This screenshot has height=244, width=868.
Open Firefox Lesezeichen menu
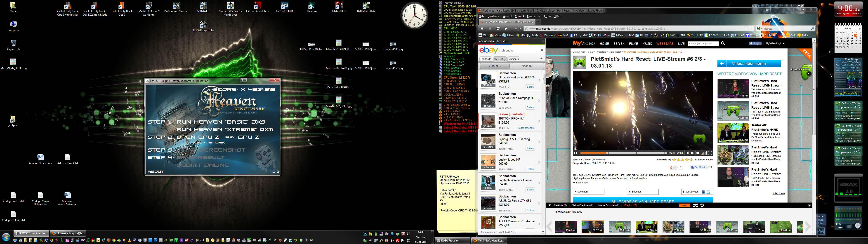pos(534,16)
